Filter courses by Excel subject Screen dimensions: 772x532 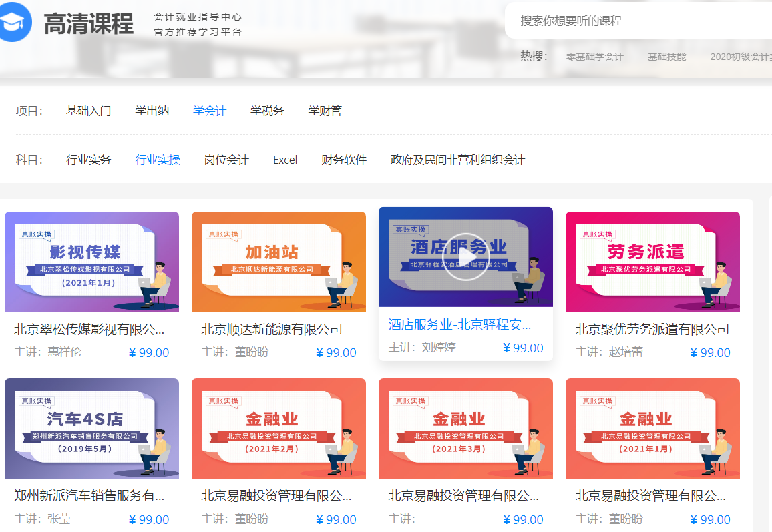point(284,160)
